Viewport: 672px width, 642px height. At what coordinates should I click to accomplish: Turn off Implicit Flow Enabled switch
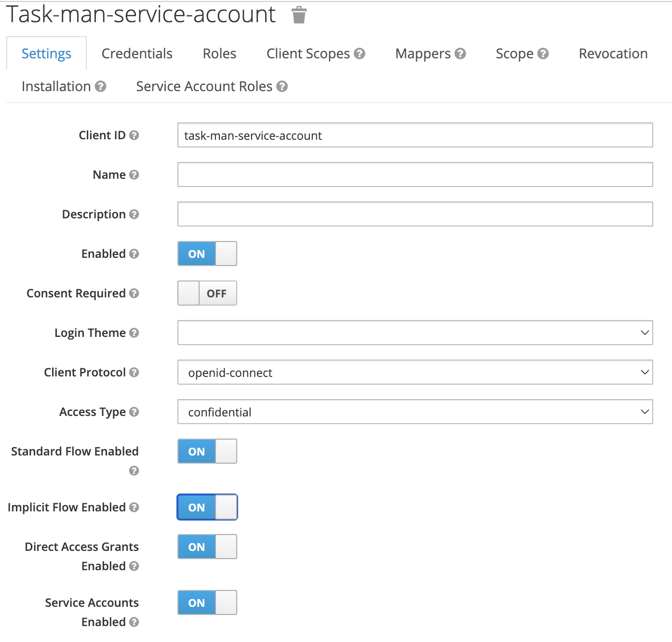pyautogui.click(x=207, y=508)
